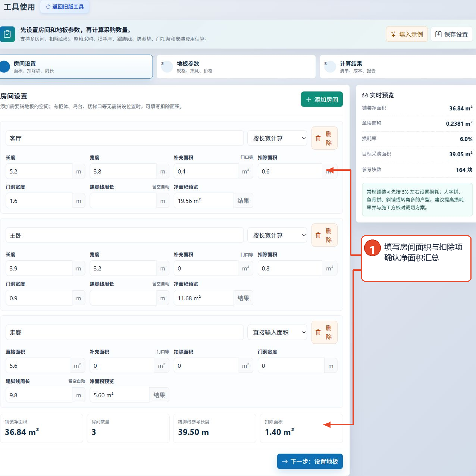Click 单块面积 value 0.2381 m²
Viewport: 476px width, 476px height.
pos(459,123)
